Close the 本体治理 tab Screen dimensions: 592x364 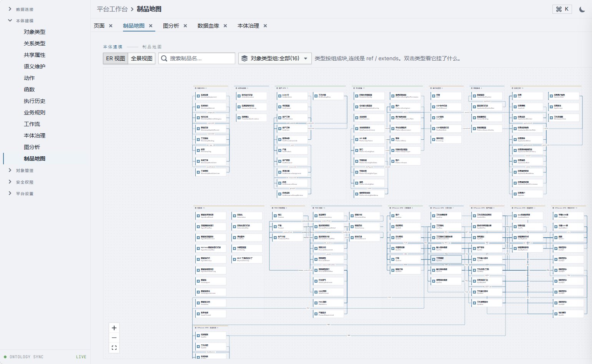pyautogui.click(x=265, y=26)
